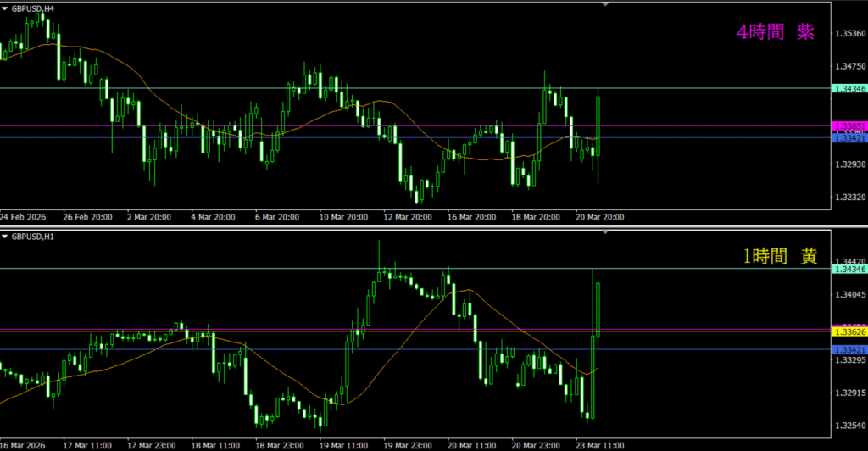
Task: Click the '4時間 紫' text label
Action: click(x=776, y=32)
